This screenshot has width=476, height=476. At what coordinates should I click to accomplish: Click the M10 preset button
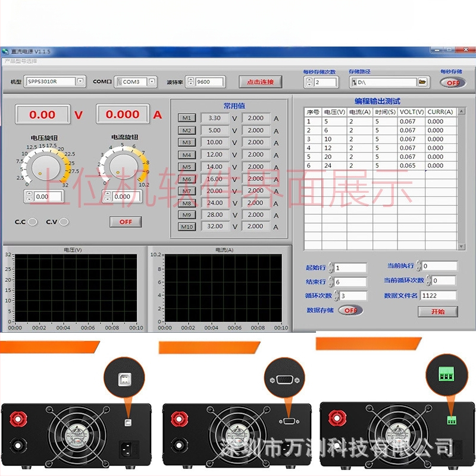pos(186,227)
